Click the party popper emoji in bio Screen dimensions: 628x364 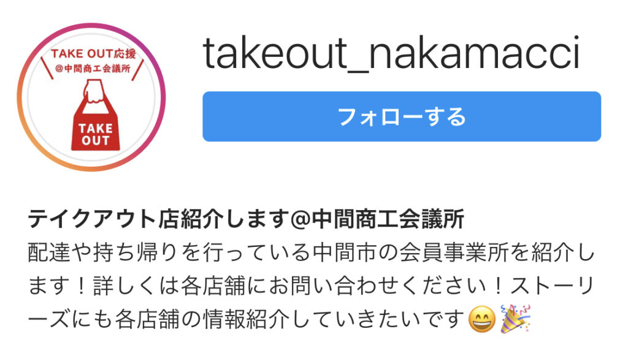point(515,319)
